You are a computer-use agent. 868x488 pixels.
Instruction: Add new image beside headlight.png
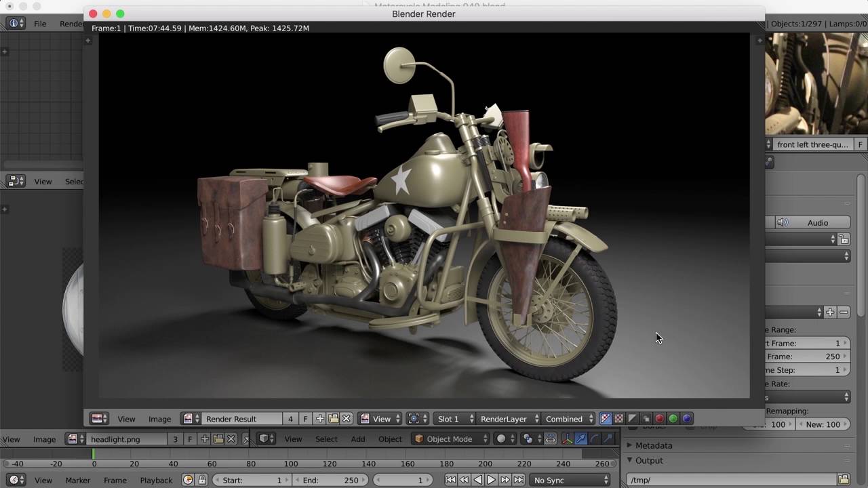coord(204,439)
